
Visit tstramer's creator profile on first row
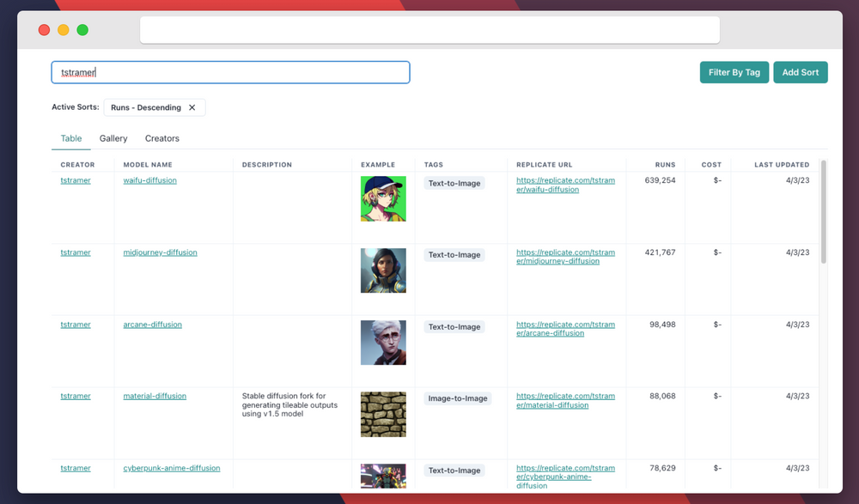[x=75, y=180]
